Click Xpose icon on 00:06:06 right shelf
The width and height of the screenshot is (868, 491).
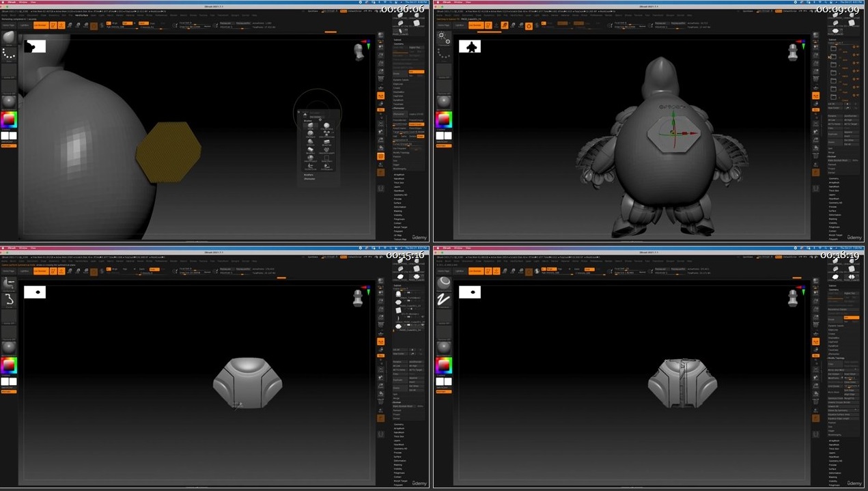click(x=381, y=188)
